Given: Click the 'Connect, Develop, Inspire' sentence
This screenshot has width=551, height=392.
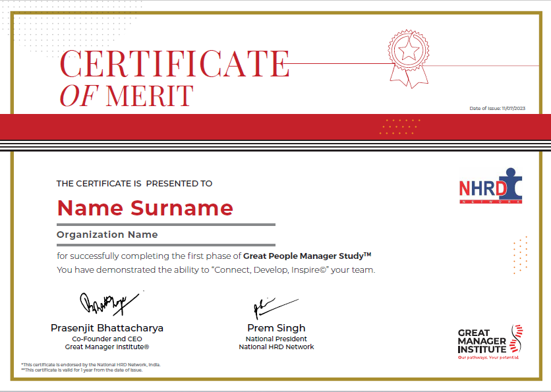Looking at the screenshot, I should pos(216,270).
